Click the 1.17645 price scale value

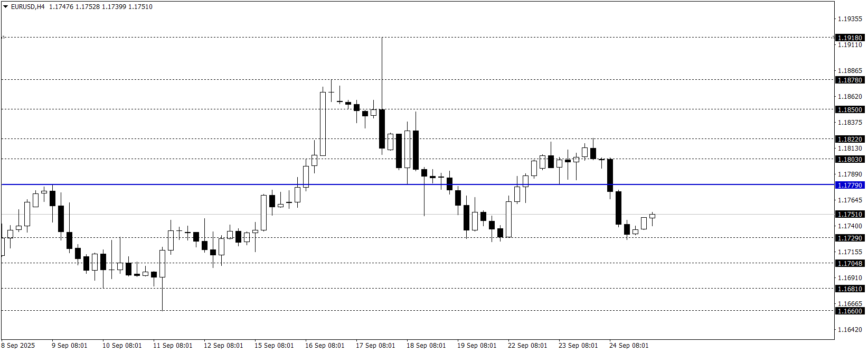point(850,200)
